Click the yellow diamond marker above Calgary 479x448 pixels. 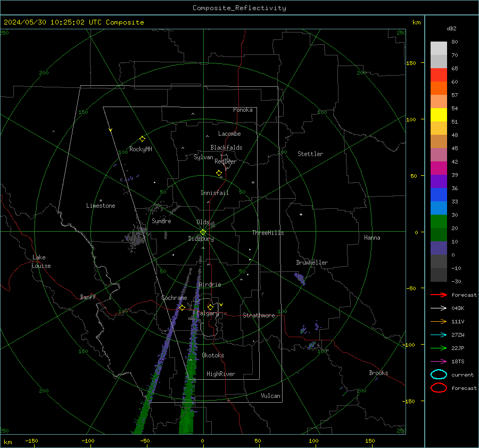coord(210,307)
